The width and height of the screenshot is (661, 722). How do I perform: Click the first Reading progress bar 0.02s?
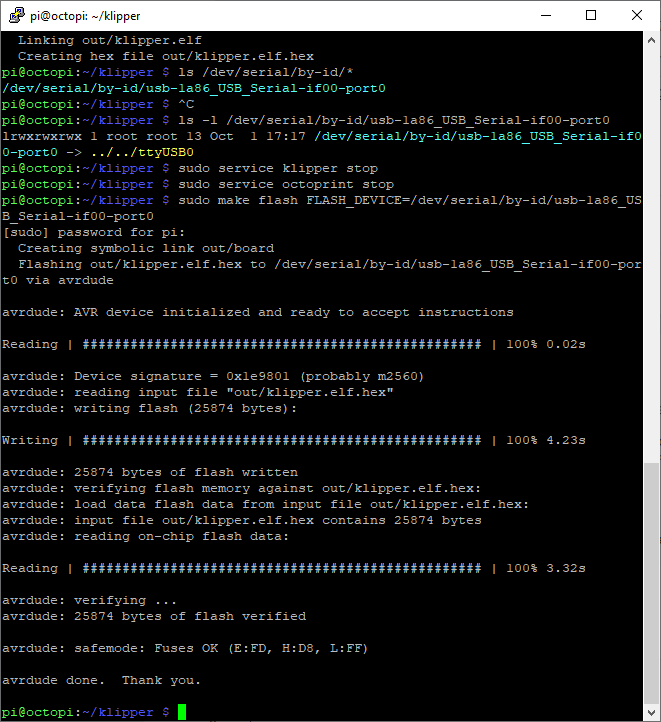294,344
